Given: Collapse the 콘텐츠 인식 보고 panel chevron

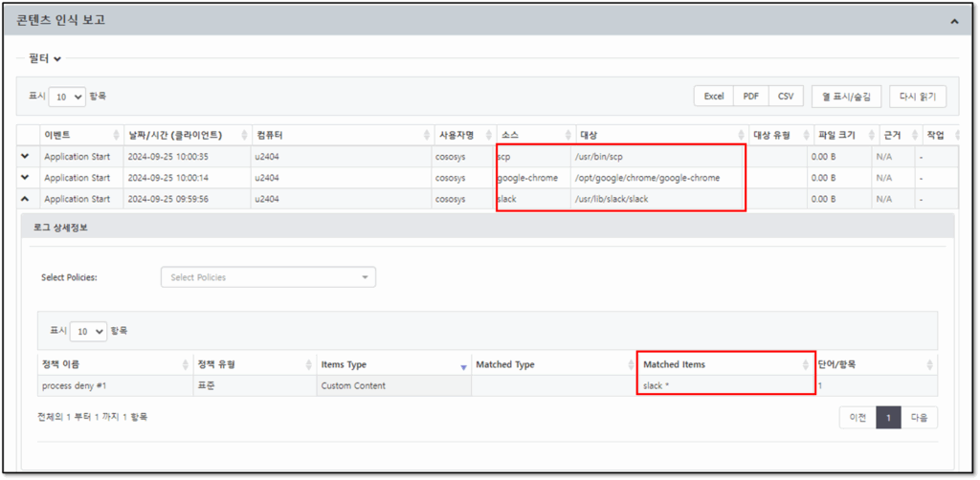Looking at the screenshot, I should pos(954,21).
